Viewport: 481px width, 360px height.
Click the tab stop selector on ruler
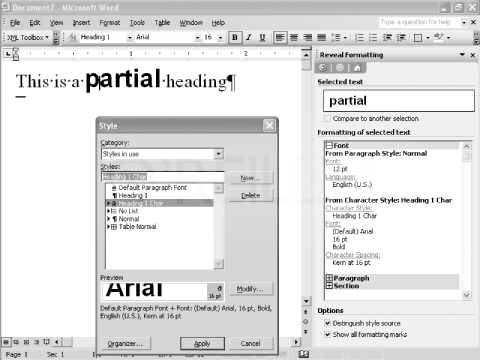(8, 53)
